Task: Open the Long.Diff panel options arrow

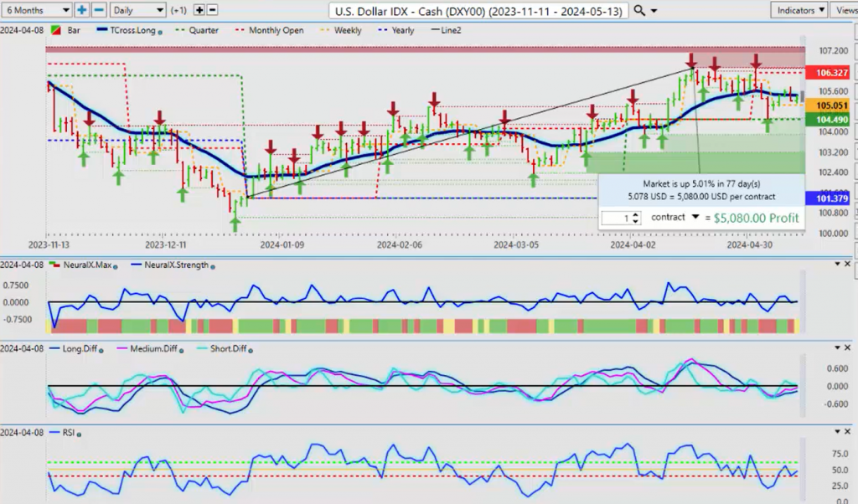Action: (836, 347)
